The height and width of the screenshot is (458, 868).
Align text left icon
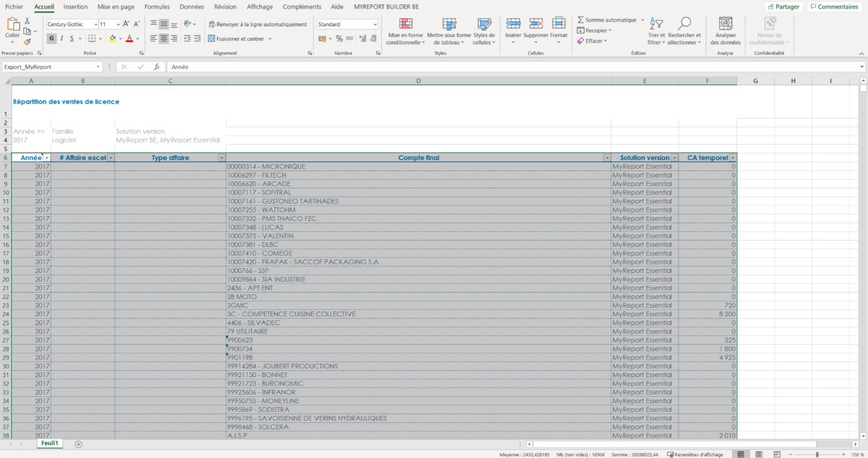click(154, 38)
